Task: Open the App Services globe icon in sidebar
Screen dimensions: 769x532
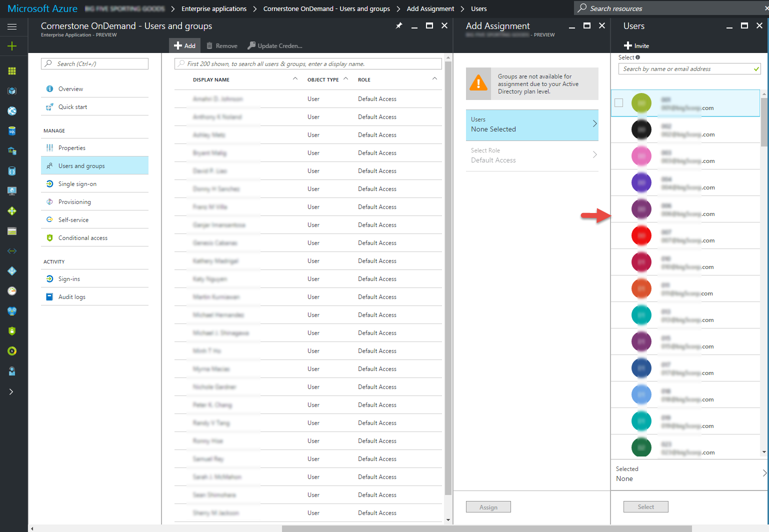Action: [x=12, y=111]
